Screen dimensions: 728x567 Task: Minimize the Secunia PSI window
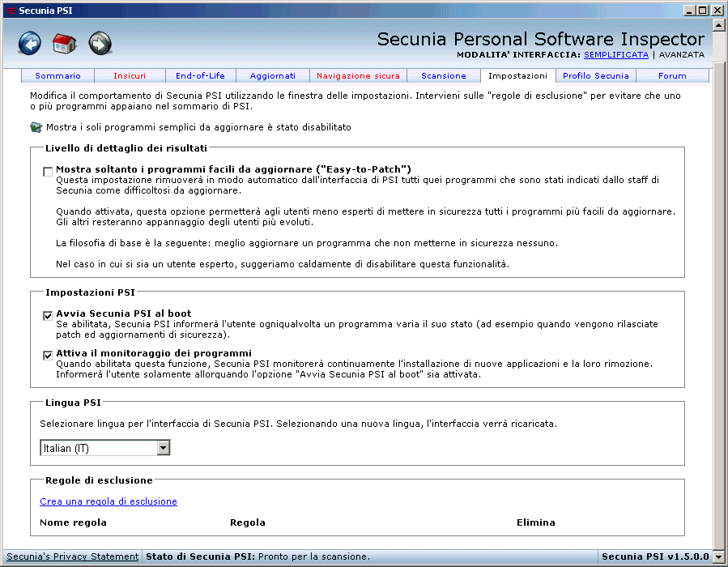click(x=689, y=11)
